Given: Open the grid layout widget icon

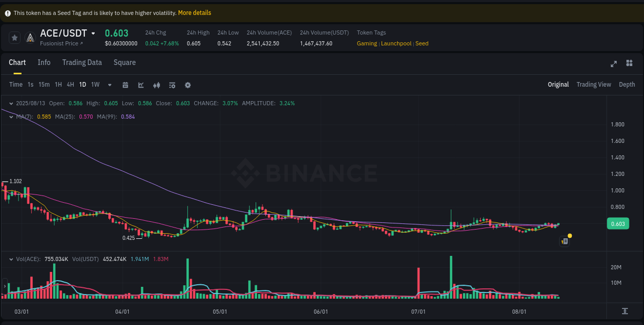Looking at the screenshot, I should pyautogui.click(x=629, y=63).
